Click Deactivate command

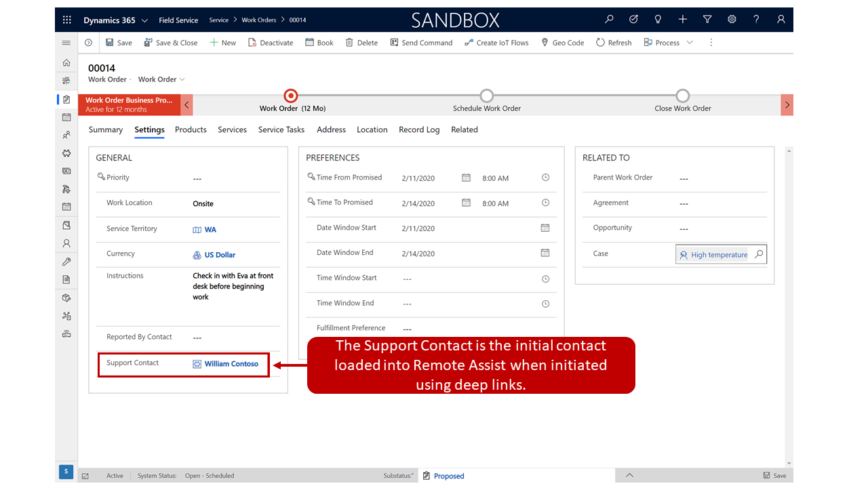coord(270,43)
